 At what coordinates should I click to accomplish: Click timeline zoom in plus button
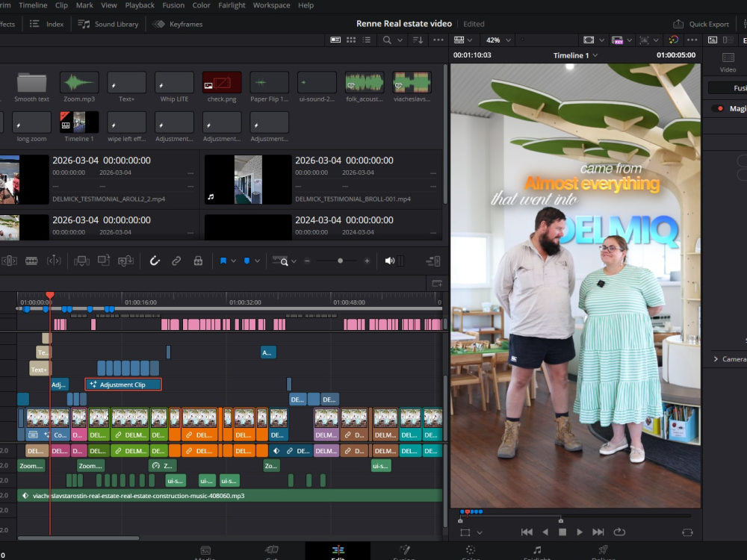coord(367,261)
